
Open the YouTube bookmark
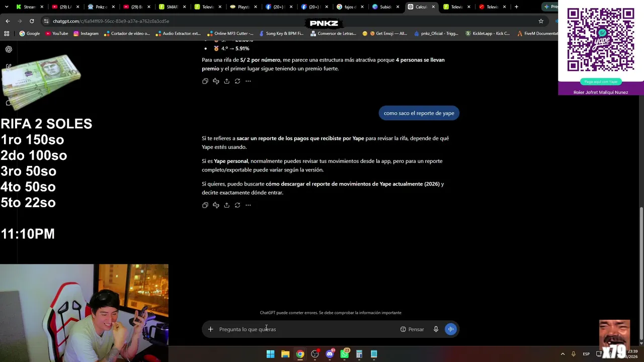click(56, 34)
